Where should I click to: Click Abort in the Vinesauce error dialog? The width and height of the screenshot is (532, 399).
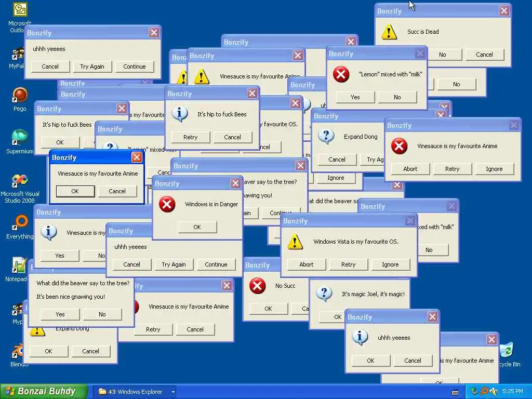click(410, 169)
